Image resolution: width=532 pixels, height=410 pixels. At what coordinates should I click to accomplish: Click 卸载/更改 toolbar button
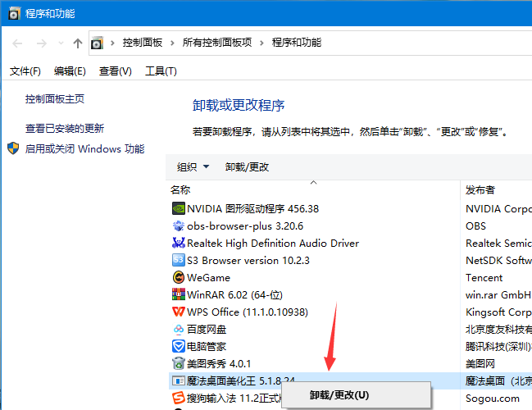[x=247, y=167]
